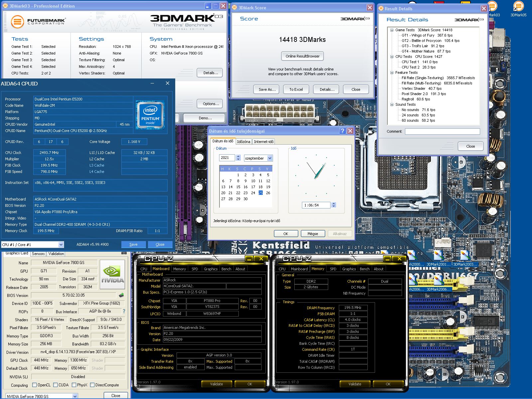Screen dimensions: 532x399
Task: Click into the Comment input field
Action: point(442,132)
